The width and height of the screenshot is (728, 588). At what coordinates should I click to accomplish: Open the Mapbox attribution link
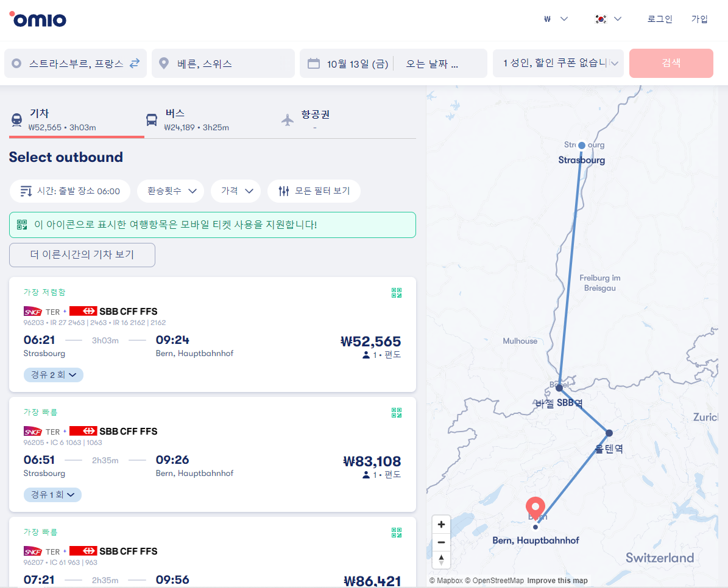[446, 581]
